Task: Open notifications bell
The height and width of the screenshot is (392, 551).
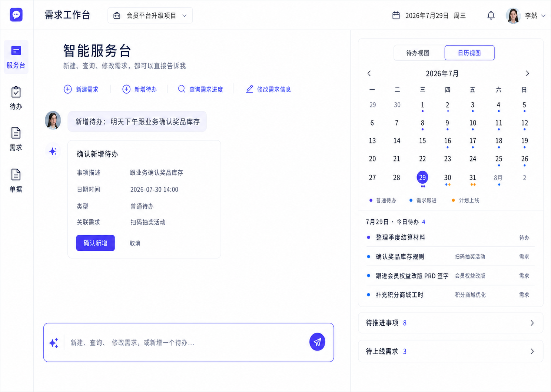Action: pyautogui.click(x=491, y=16)
